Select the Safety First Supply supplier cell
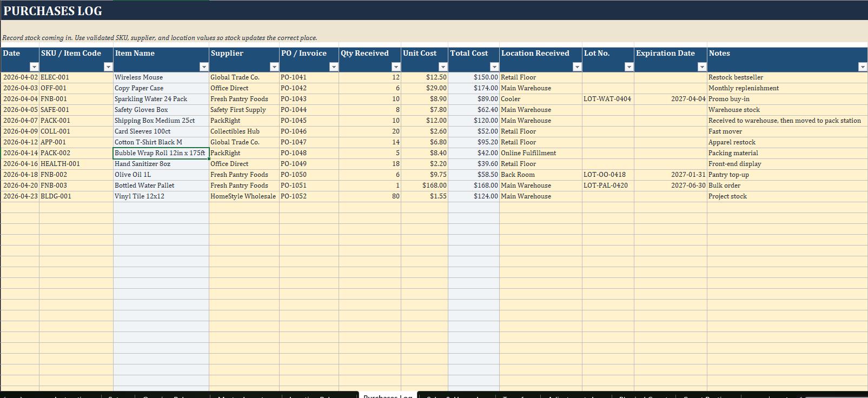Image resolution: width=868 pixels, height=398 pixels. point(244,110)
